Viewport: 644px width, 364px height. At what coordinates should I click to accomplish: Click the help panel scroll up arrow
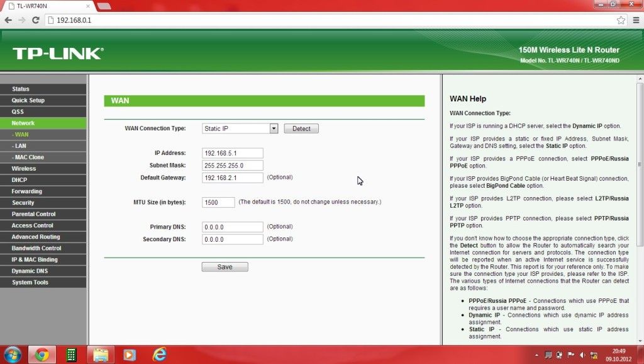(640, 78)
